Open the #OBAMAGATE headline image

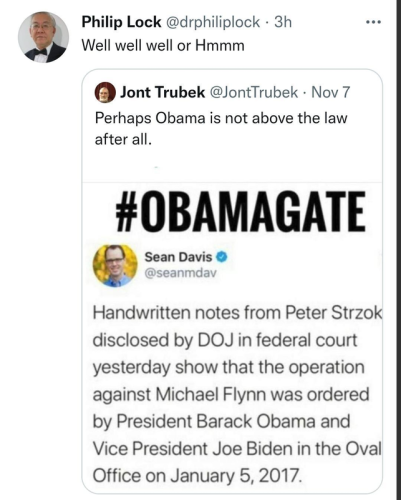pyautogui.click(x=240, y=211)
